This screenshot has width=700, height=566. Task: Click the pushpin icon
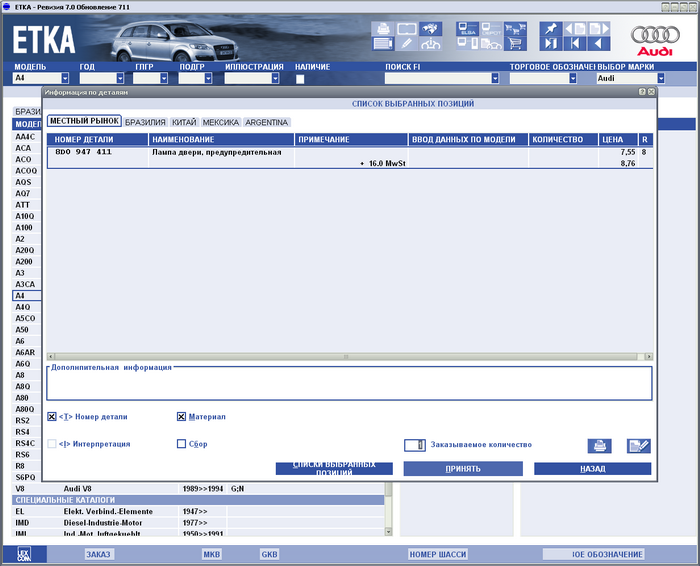coord(551,29)
